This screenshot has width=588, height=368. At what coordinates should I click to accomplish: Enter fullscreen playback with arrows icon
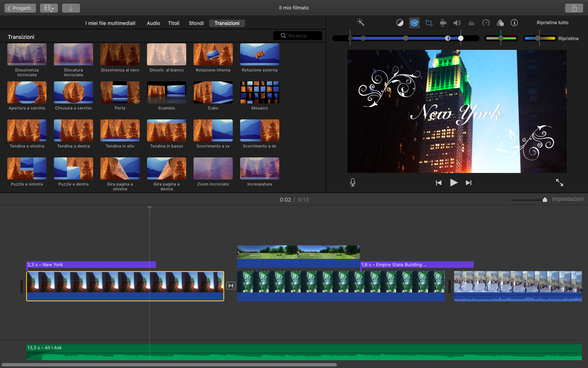[559, 183]
